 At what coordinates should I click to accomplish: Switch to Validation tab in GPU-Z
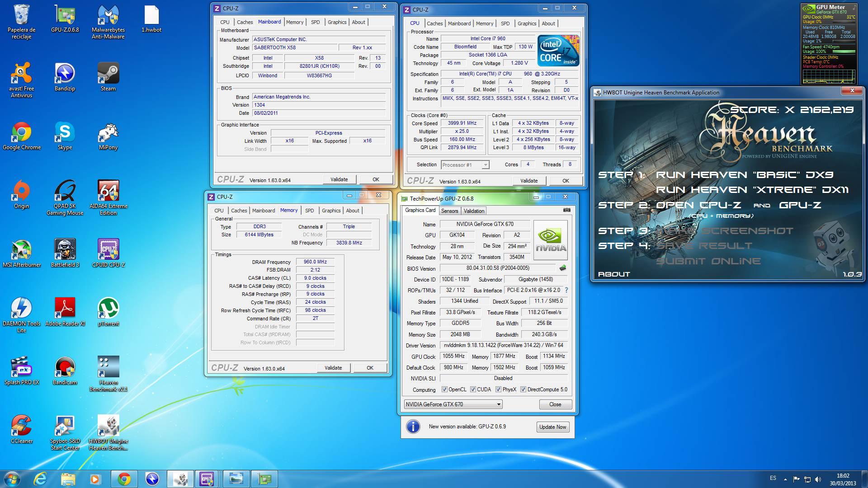(x=474, y=211)
